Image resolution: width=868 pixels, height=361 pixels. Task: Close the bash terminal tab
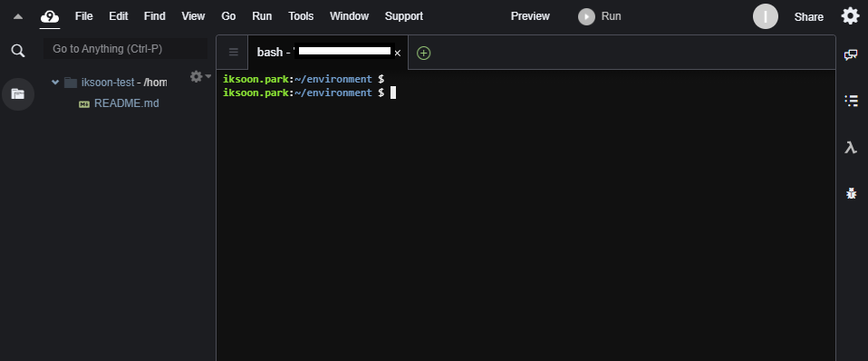(x=398, y=54)
